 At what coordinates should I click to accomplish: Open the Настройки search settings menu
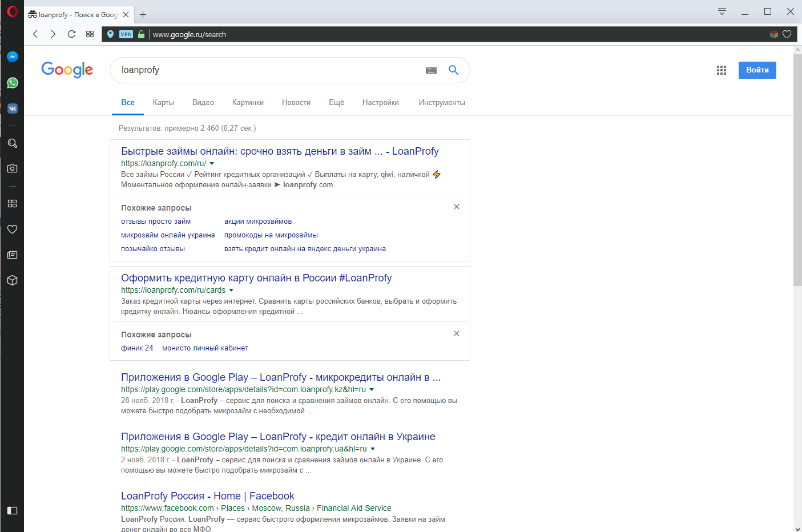(381, 103)
